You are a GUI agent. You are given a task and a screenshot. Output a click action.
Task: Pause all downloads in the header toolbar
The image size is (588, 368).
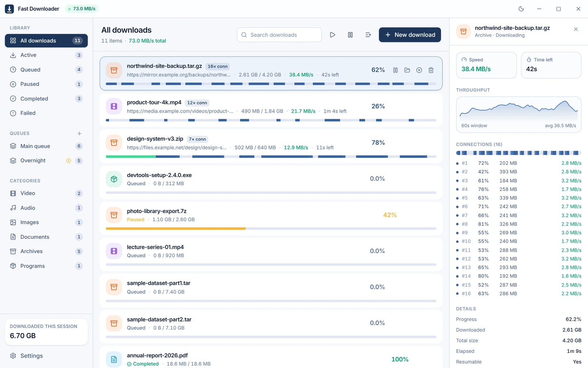click(350, 35)
